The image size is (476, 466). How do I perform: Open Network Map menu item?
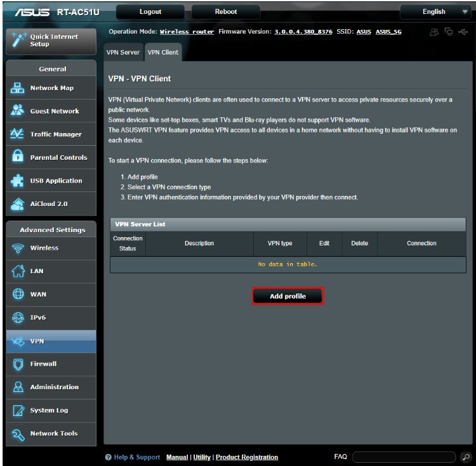coord(51,88)
